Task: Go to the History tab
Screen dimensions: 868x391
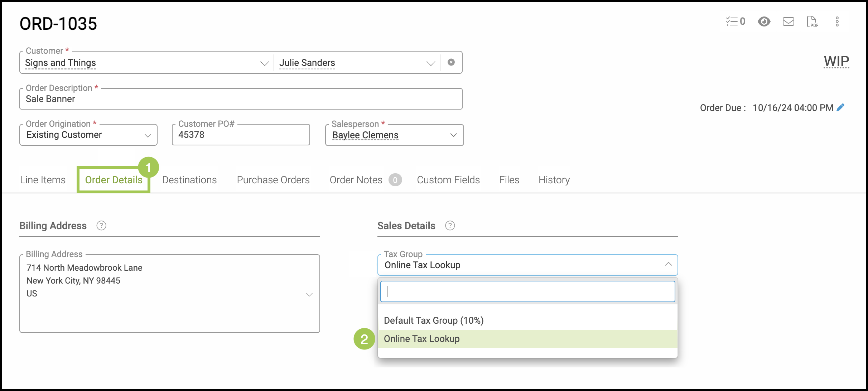Action: (554, 180)
